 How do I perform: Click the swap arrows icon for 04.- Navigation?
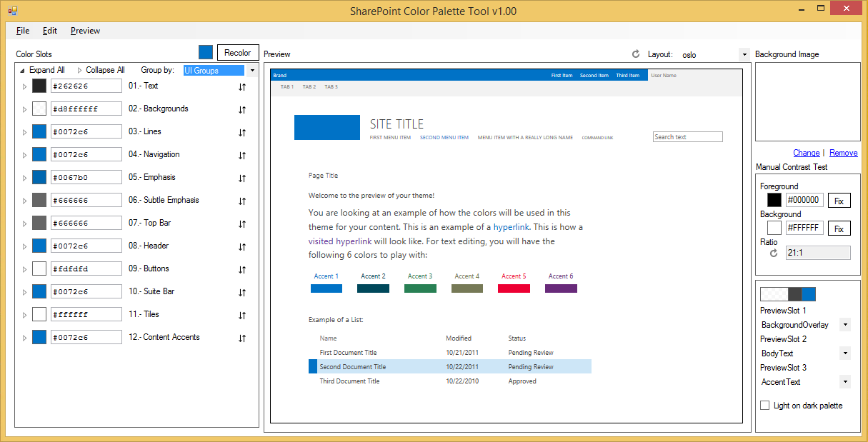242,156
